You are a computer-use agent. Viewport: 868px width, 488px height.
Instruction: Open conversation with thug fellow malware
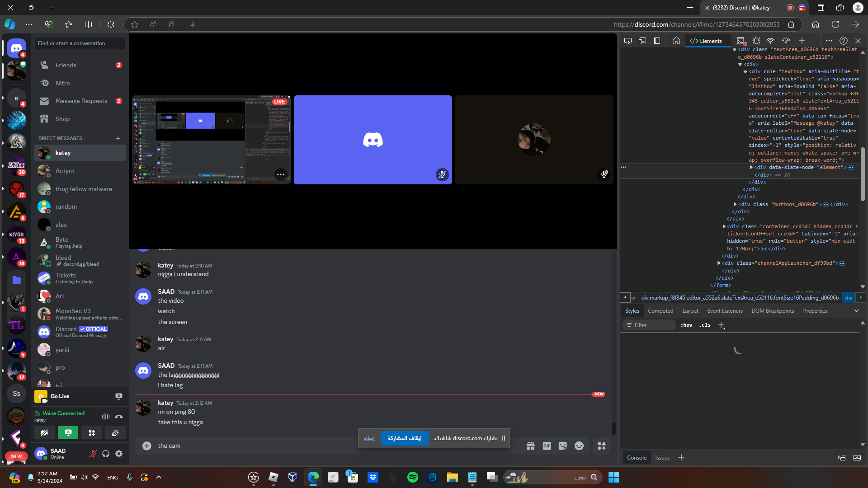[x=80, y=189]
